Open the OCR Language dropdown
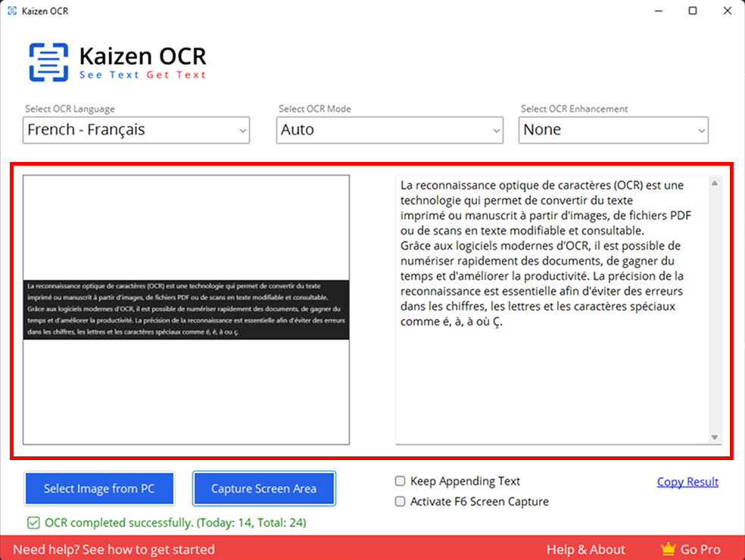Screen dimensions: 745x560 (x=136, y=130)
